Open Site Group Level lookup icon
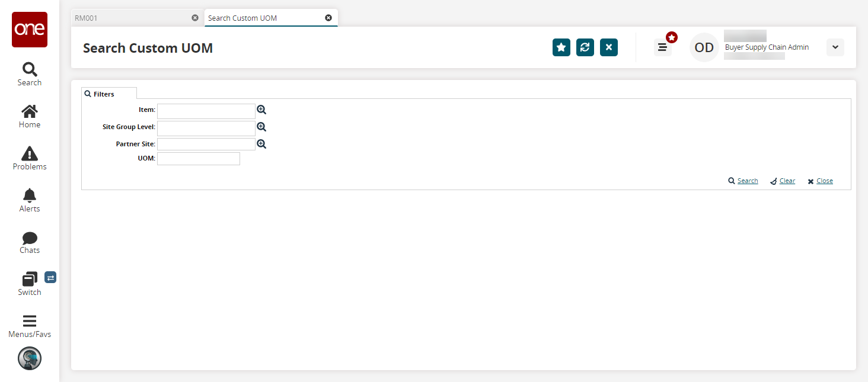 [x=261, y=127]
